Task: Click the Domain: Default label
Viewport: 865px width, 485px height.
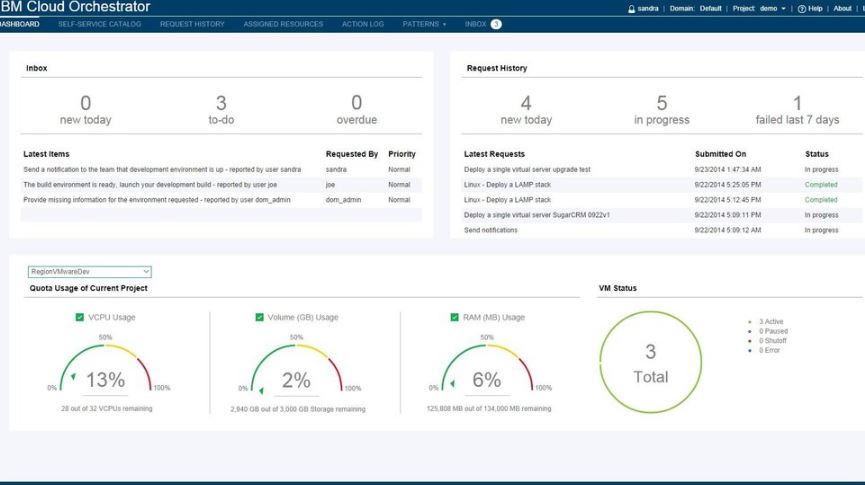Action: (696, 9)
